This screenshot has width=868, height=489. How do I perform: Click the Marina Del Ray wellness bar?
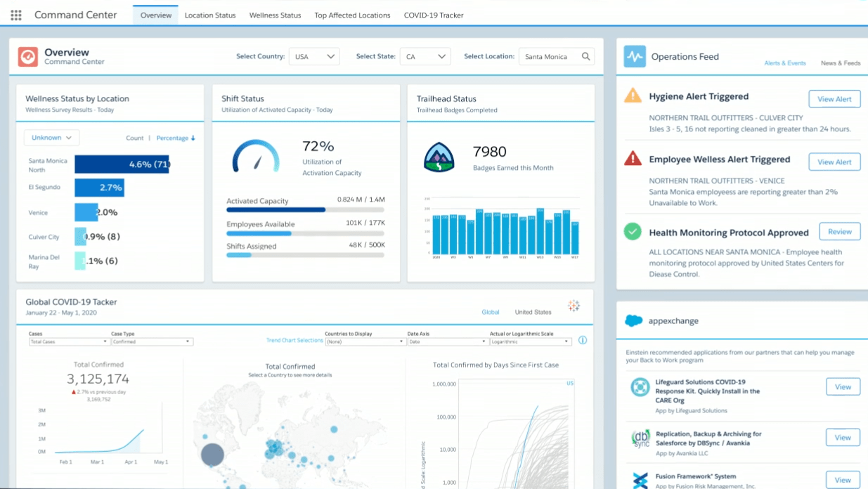80,261
